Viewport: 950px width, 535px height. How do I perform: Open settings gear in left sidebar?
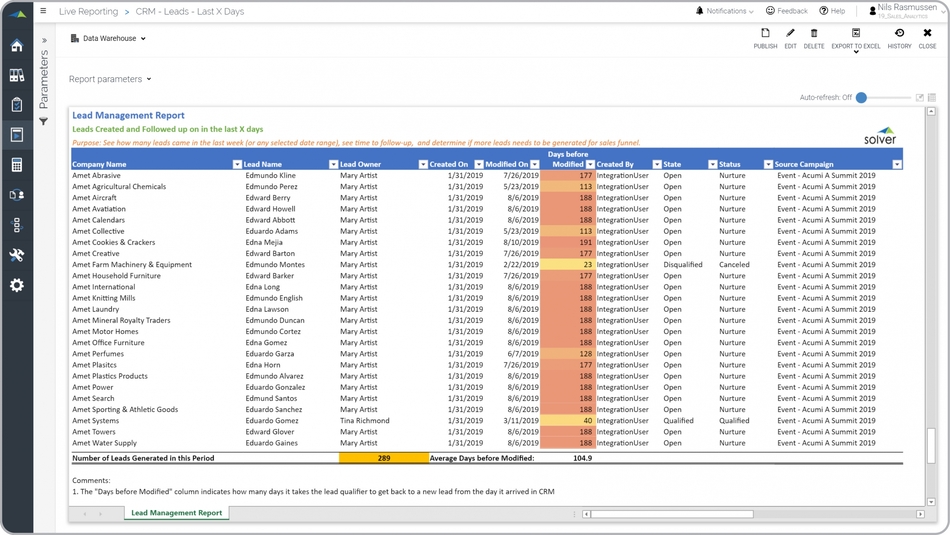coord(17,285)
